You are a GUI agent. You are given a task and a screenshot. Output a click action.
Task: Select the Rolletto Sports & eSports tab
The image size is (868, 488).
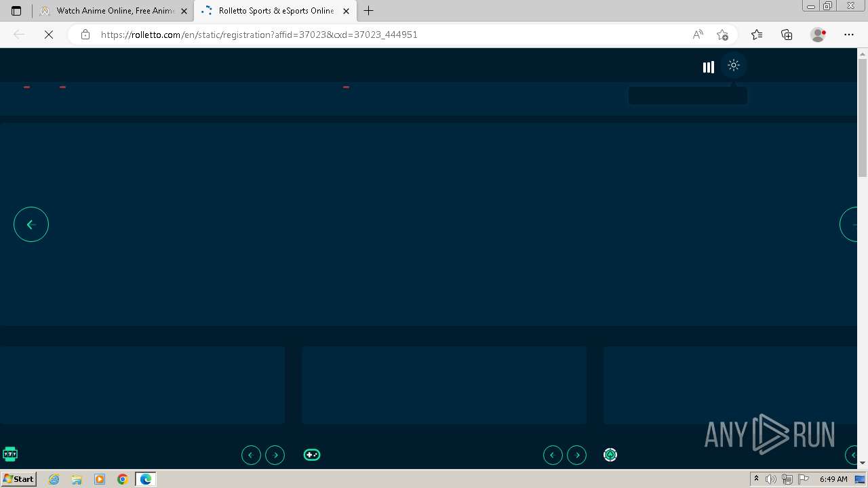pos(275,11)
